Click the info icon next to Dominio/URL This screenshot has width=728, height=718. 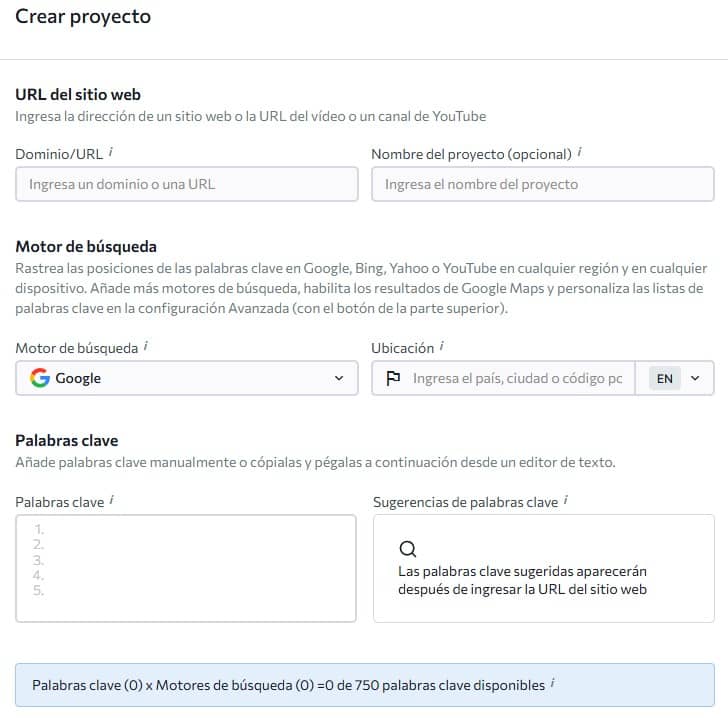click(x=110, y=153)
